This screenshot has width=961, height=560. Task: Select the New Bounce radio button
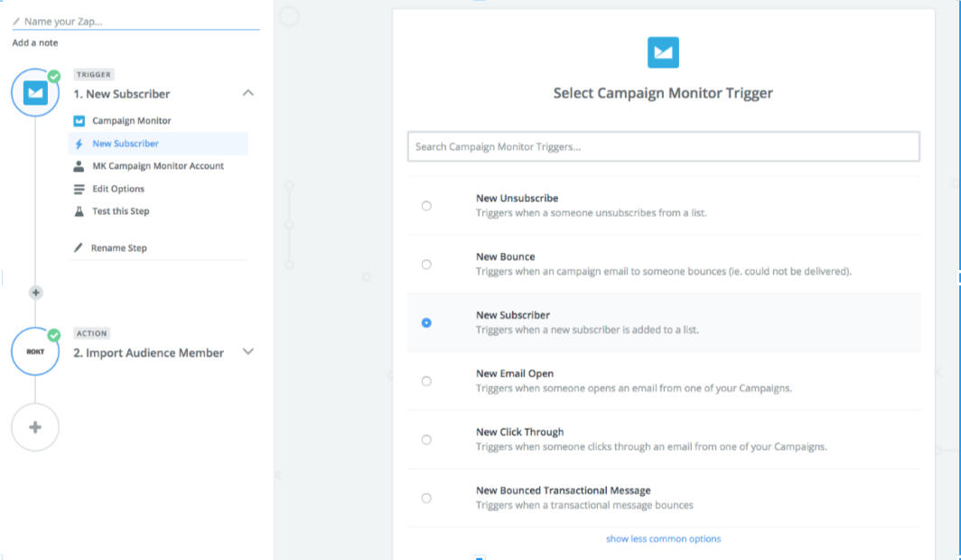coord(426,264)
